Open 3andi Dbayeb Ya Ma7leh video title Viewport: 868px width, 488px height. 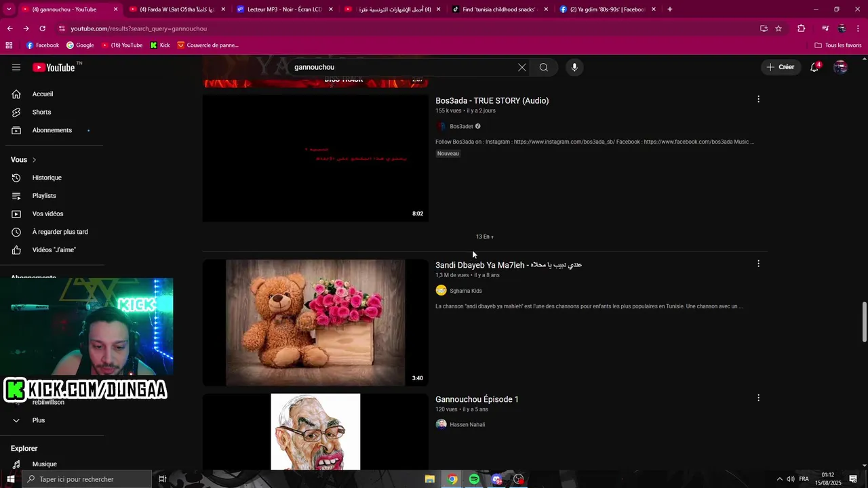509,265
